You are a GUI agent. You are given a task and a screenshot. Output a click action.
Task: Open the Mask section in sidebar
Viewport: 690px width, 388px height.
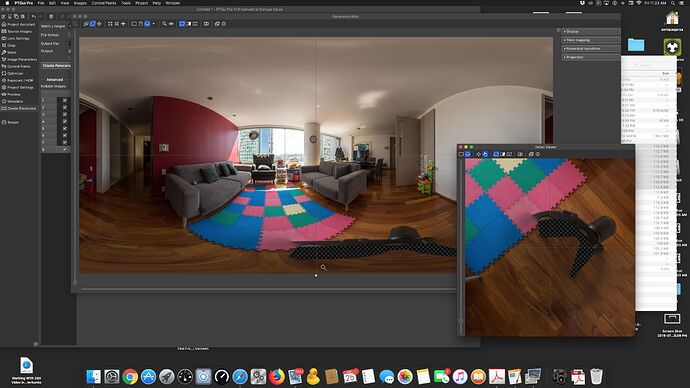coord(12,52)
